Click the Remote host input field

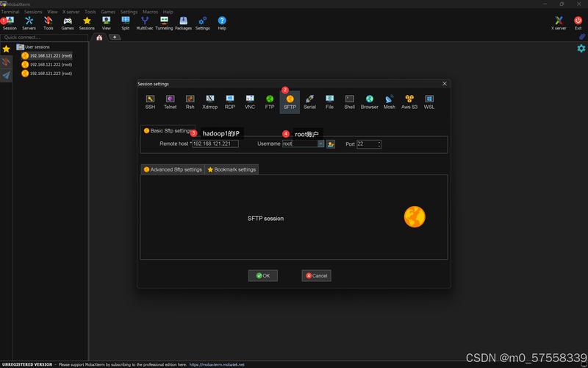[x=215, y=144]
